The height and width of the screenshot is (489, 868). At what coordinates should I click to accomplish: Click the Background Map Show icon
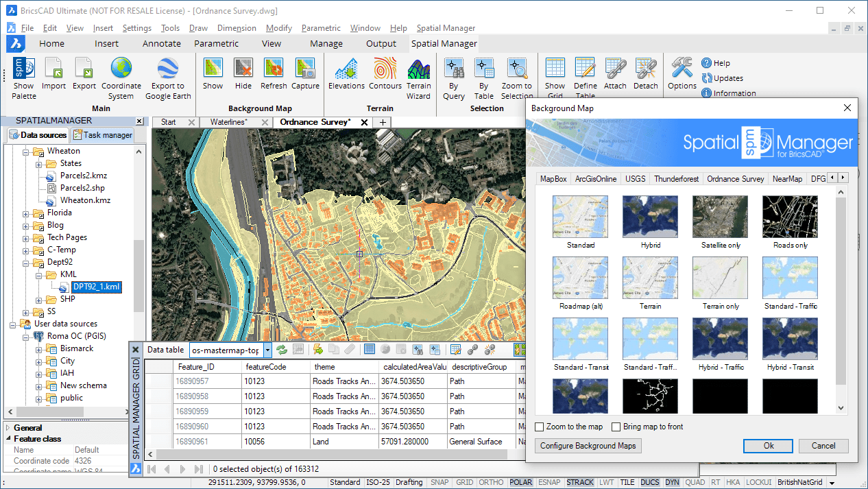click(213, 69)
